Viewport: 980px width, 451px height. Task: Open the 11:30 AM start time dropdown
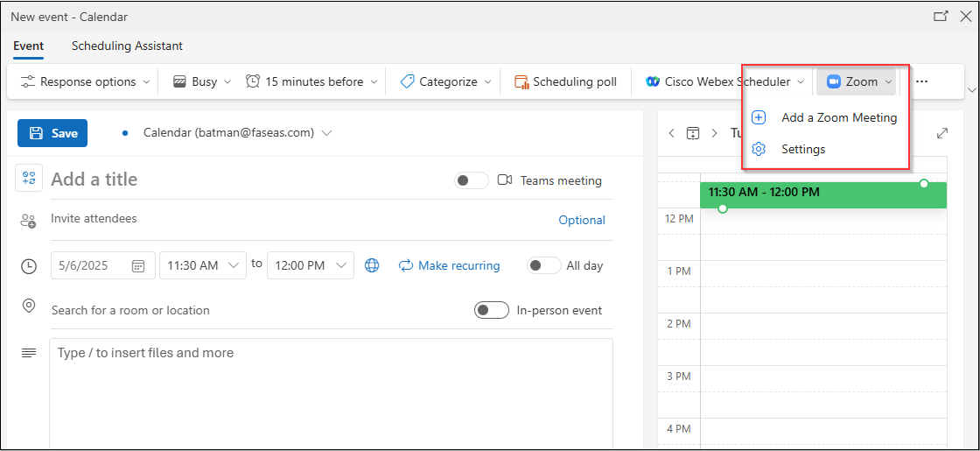(x=203, y=265)
